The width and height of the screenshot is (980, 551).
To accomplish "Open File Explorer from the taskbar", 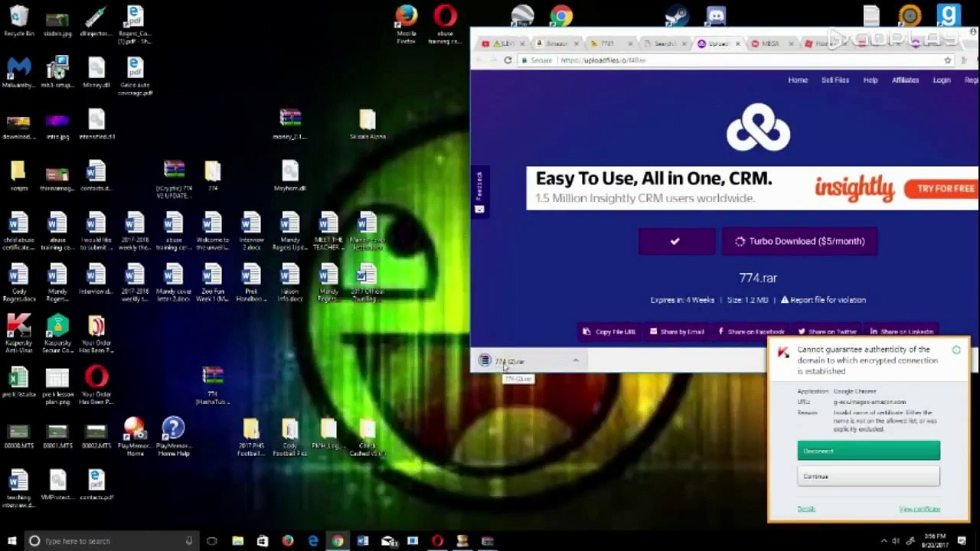I will pos(237,541).
